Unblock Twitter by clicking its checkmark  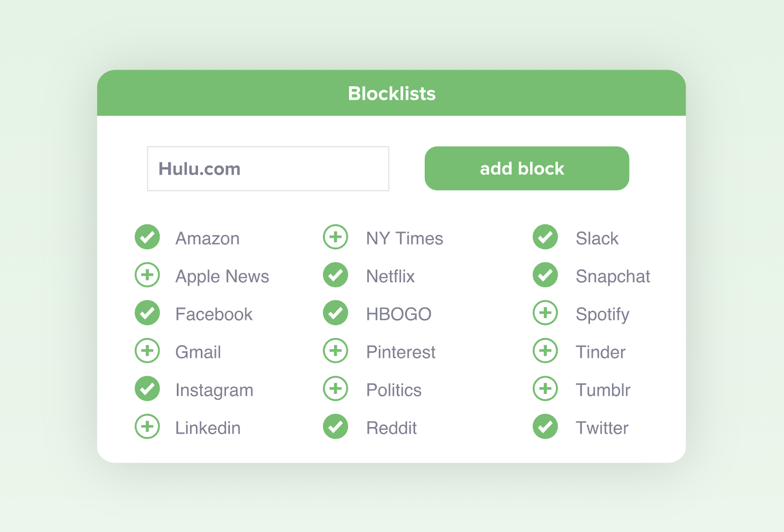[x=545, y=426]
